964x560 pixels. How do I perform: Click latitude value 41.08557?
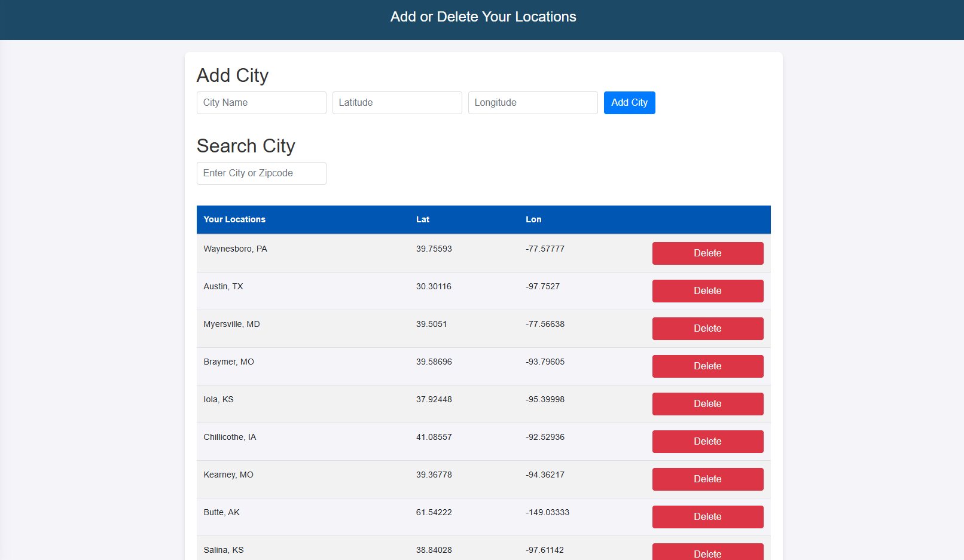pyautogui.click(x=434, y=437)
